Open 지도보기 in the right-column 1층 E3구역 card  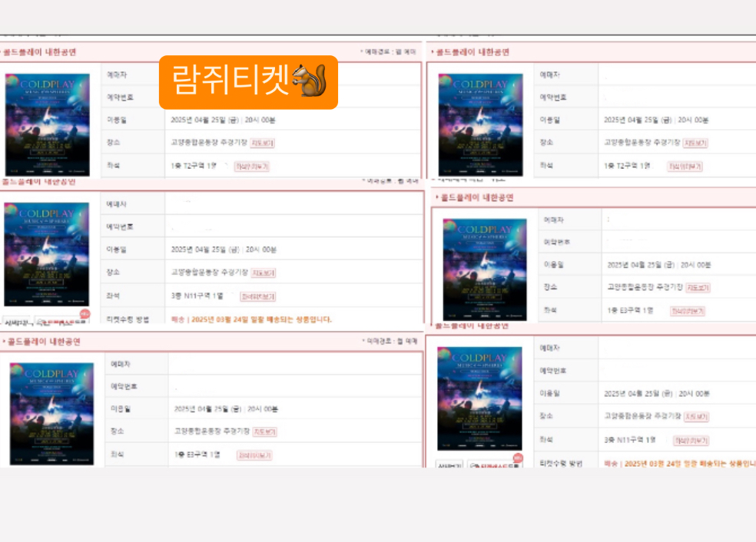click(698, 288)
